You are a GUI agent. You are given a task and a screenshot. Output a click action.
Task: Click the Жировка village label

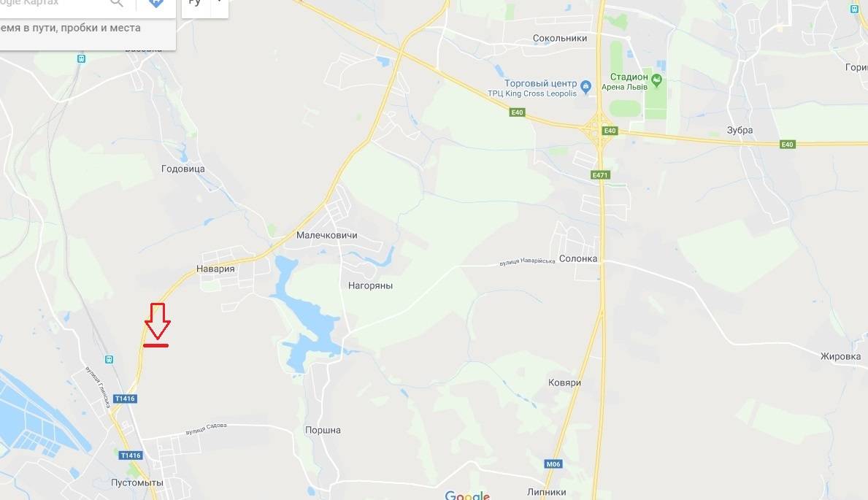coord(840,357)
